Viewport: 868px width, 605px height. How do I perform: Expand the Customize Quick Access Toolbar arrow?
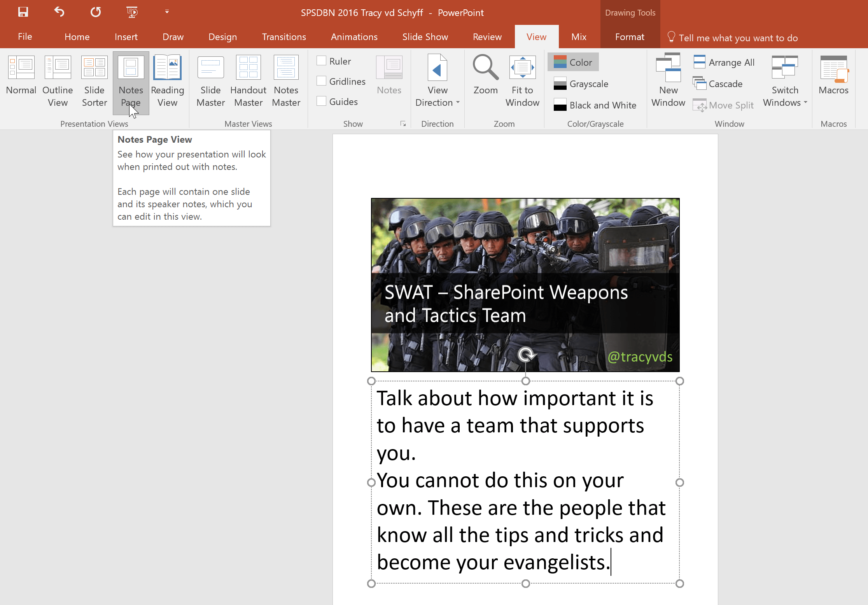coord(167,12)
